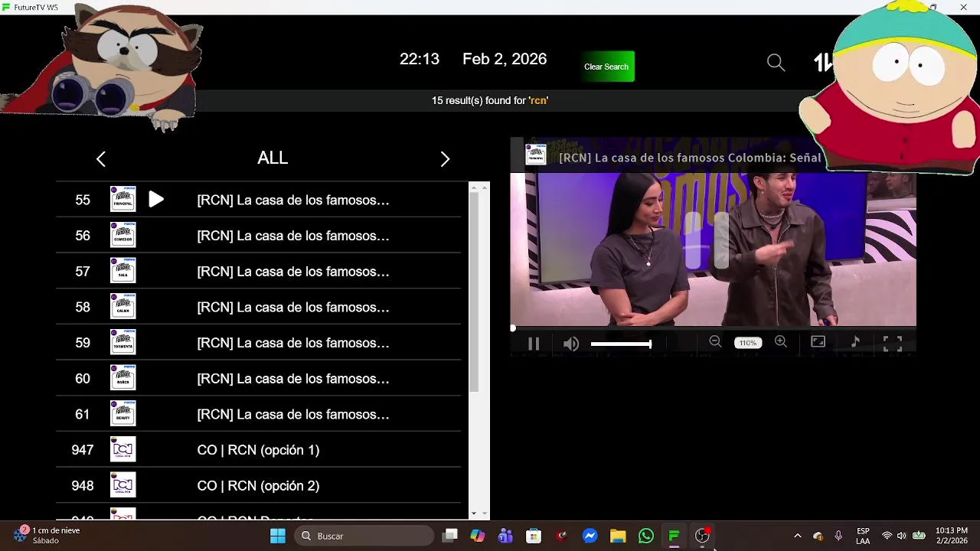Open CO | RCN (opción 1) channel
980x551 pixels.
coord(258,450)
